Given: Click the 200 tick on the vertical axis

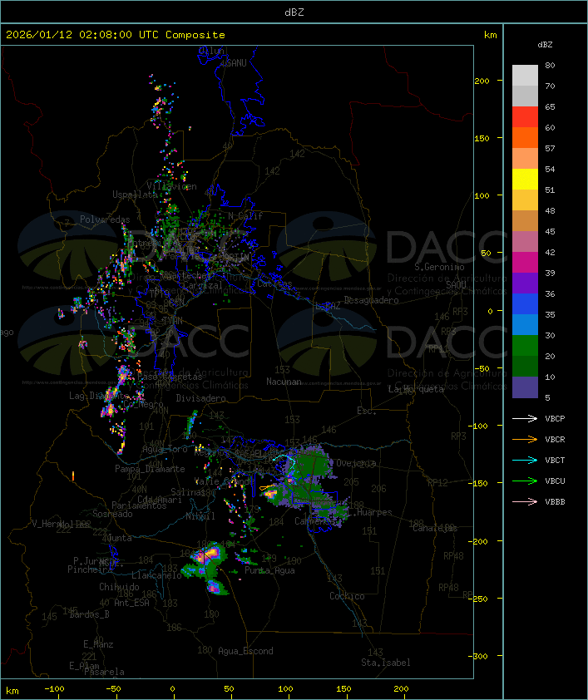Looking at the screenshot, I should click(x=482, y=81).
